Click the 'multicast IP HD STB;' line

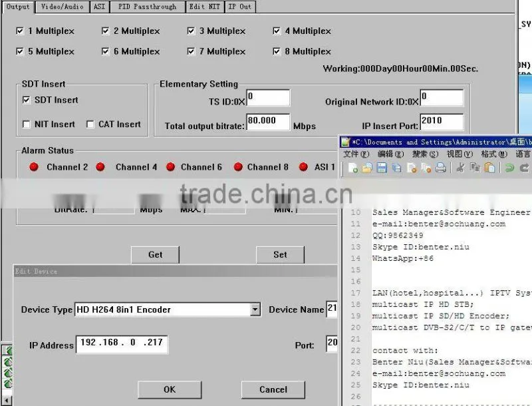[423, 305]
